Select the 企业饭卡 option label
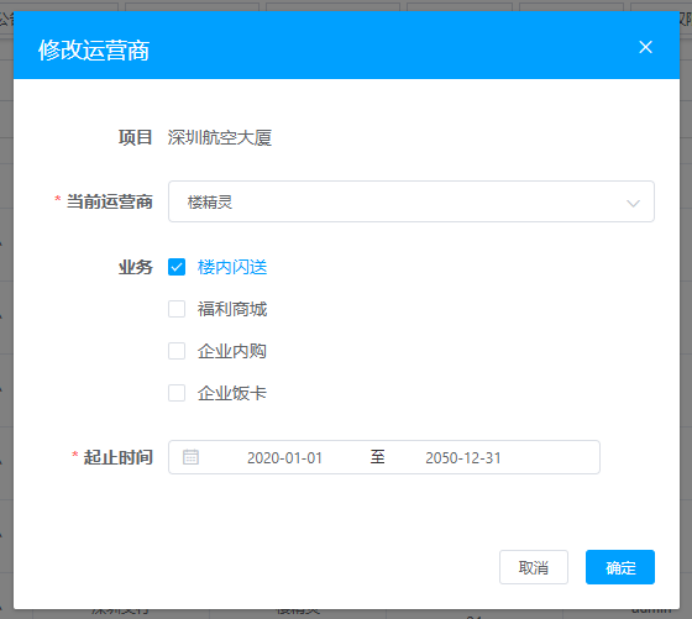The height and width of the screenshot is (620, 693). [x=232, y=393]
